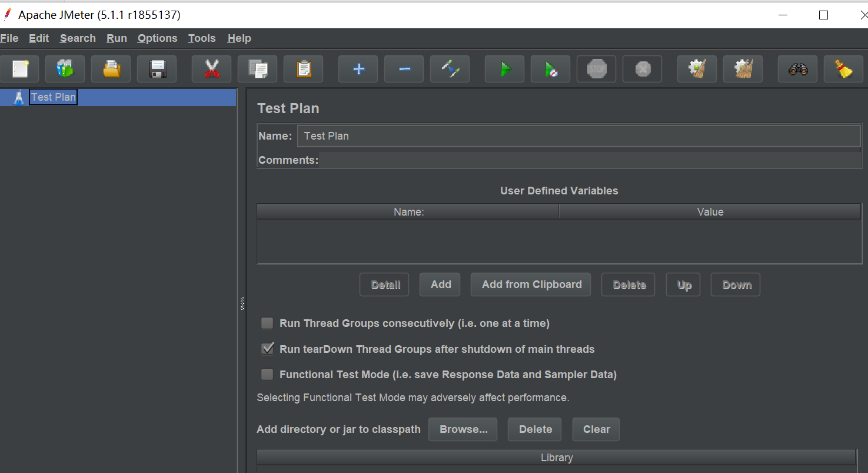868x473 pixels.
Task: Click the Copy icon in toolbar
Action: pyautogui.click(x=258, y=69)
